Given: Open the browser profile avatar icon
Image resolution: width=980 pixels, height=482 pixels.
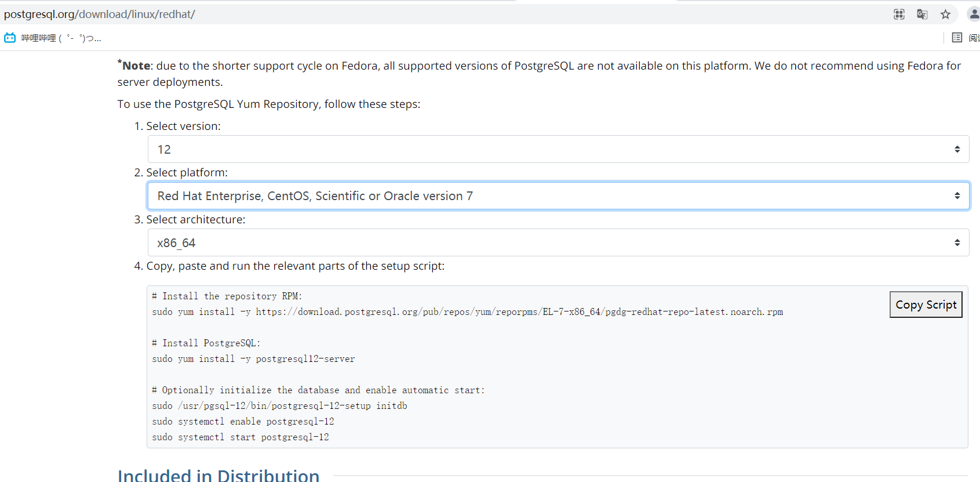Looking at the screenshot, I should coord(973,14).
